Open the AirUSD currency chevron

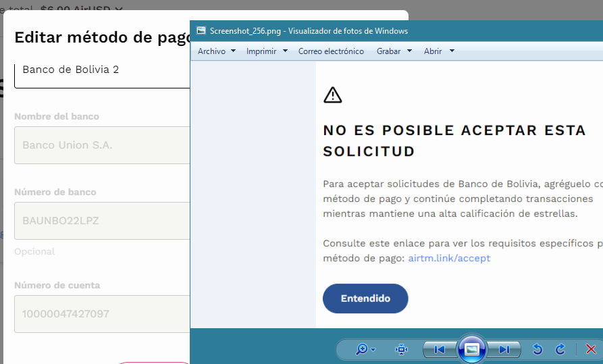(x=119, y=9)
